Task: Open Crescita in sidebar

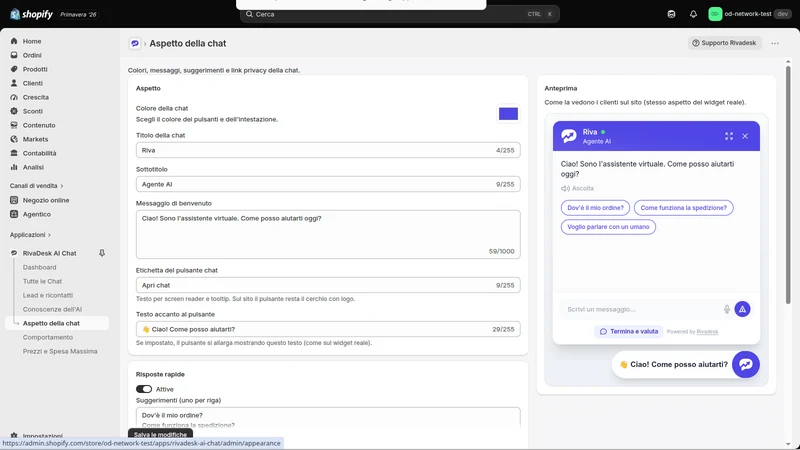Action: [36, 97]
